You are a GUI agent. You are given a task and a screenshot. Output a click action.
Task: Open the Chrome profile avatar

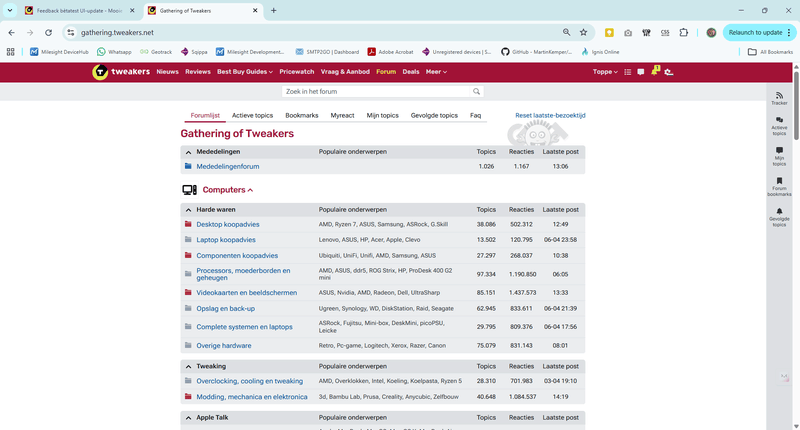(x=711, y=32)
